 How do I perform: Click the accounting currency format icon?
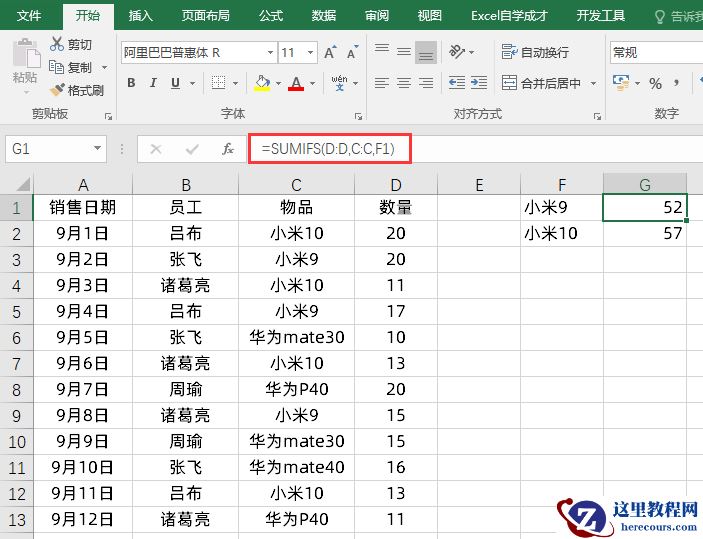621,83
